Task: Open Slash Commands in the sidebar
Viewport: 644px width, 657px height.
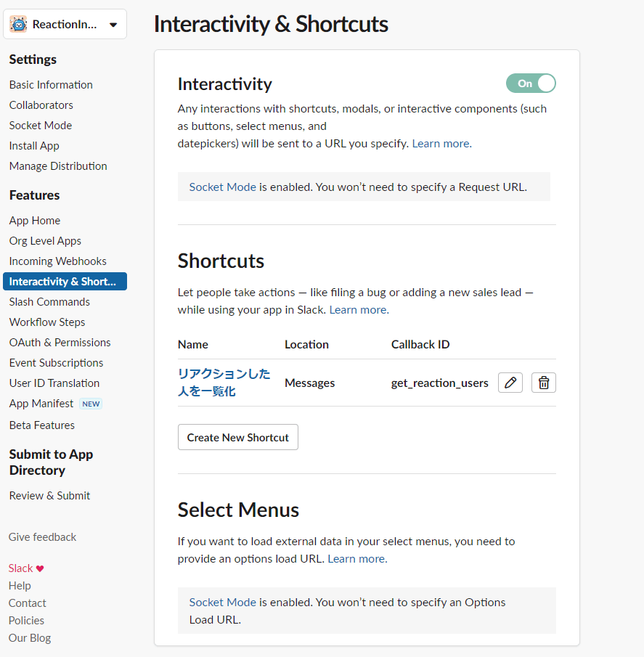Action: tap(49, 302)
